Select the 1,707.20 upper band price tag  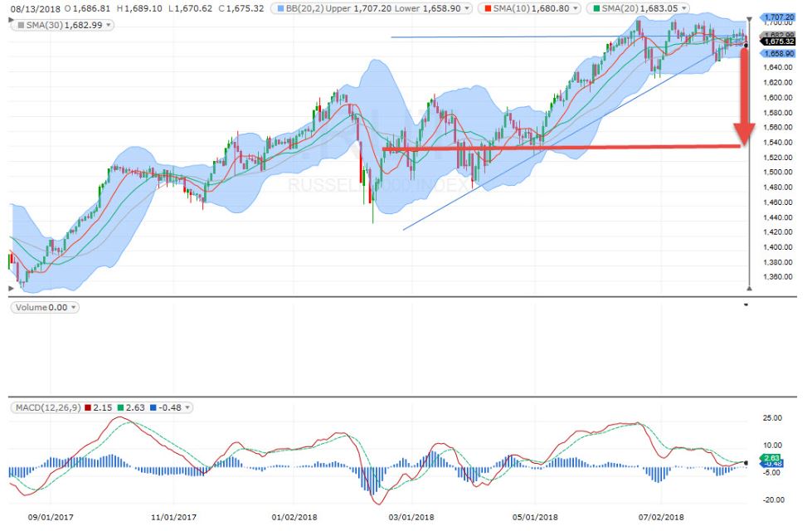[778, 17]
